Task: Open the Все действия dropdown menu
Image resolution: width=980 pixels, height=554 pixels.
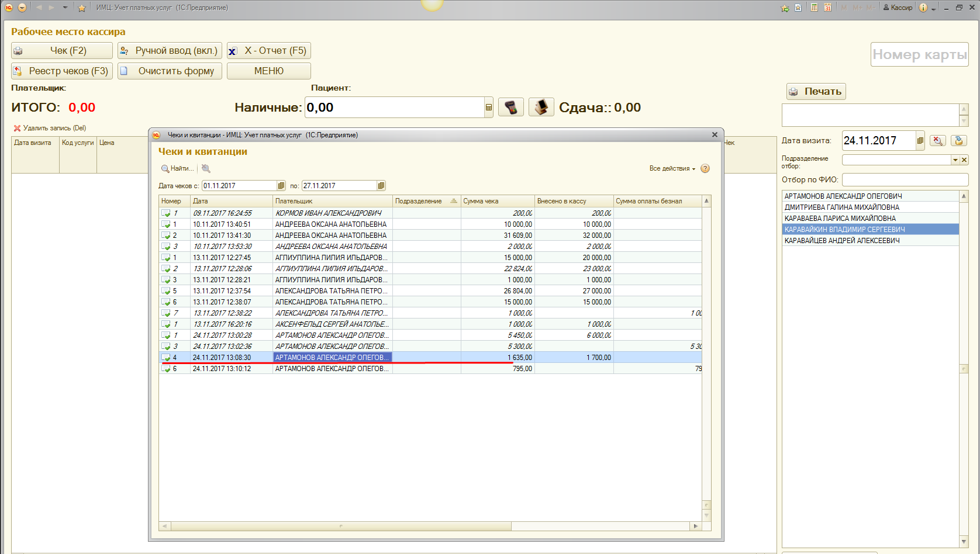Action: click(672, 168)
